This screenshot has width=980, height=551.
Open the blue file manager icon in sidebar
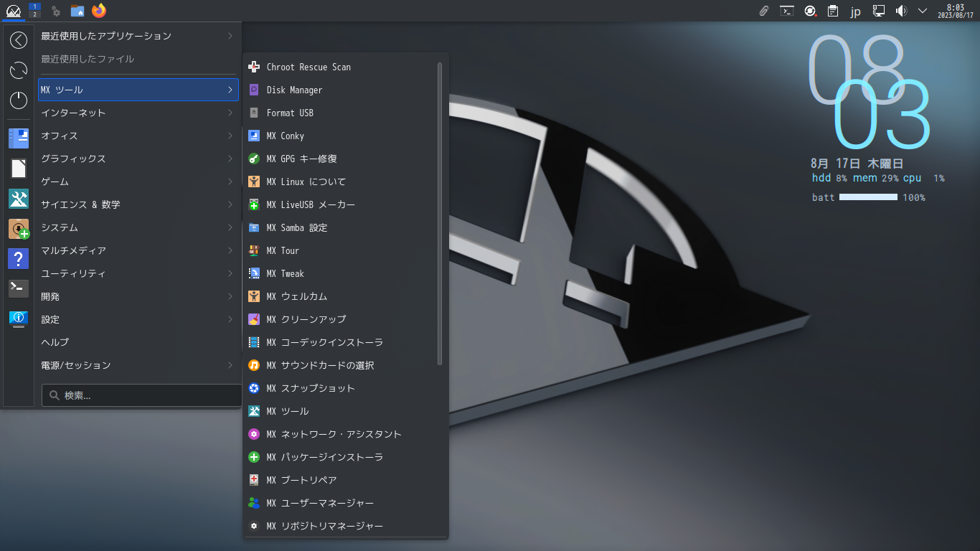tap(19, 138)
